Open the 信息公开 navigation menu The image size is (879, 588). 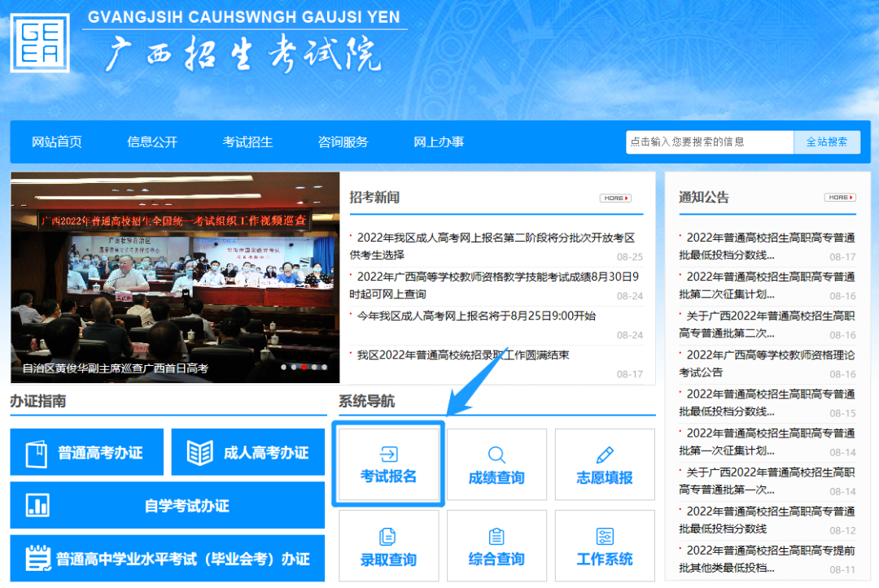click(152, 142)
